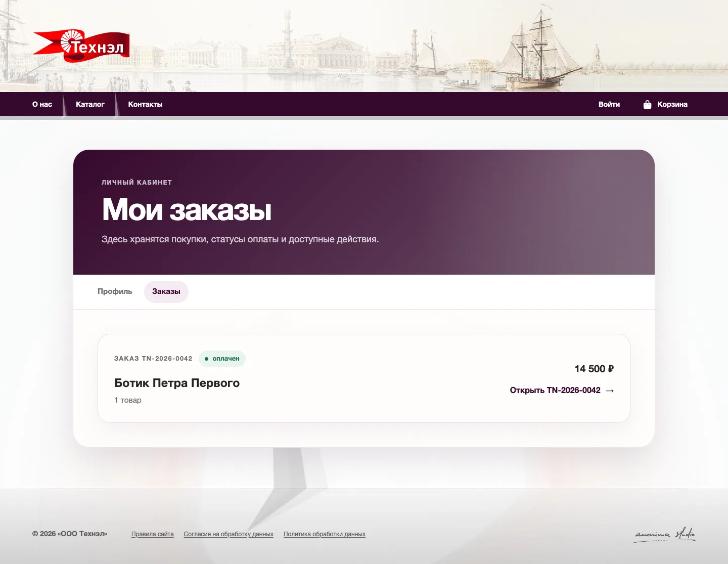The height and width of the screenshot is (564, 728).
Task: Click the Ботик Петра Первого order title
Action: pos(177,383)
